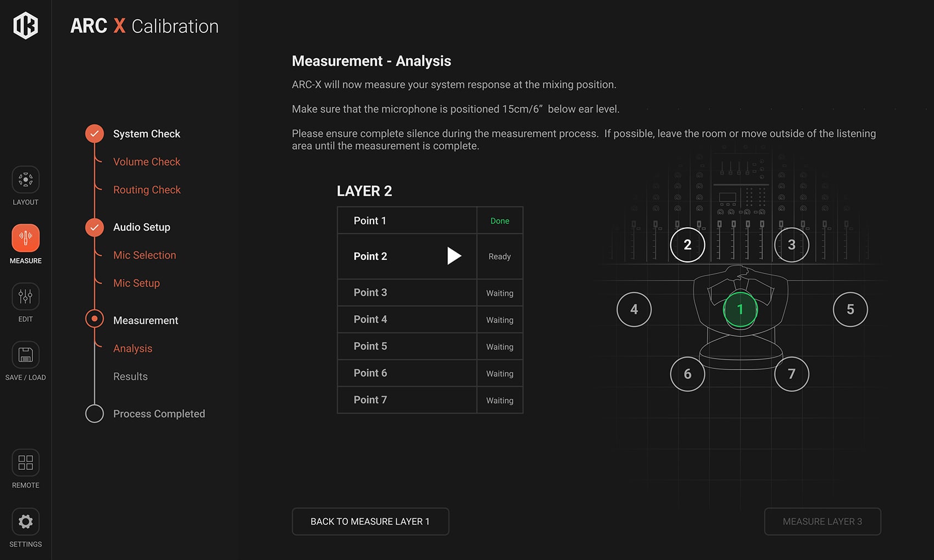The image size is (934, 560).
Task: Open the Edit sliders icon
Action: (25, 296)
